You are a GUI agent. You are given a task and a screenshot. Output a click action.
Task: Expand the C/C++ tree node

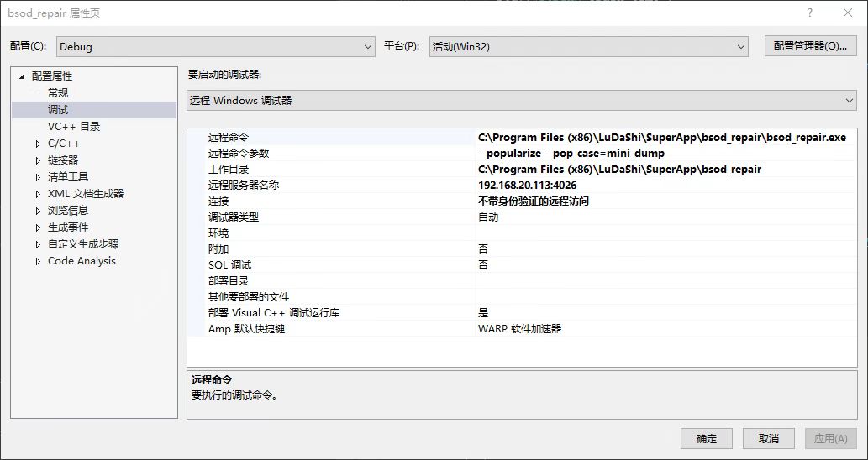pos(38,144)
